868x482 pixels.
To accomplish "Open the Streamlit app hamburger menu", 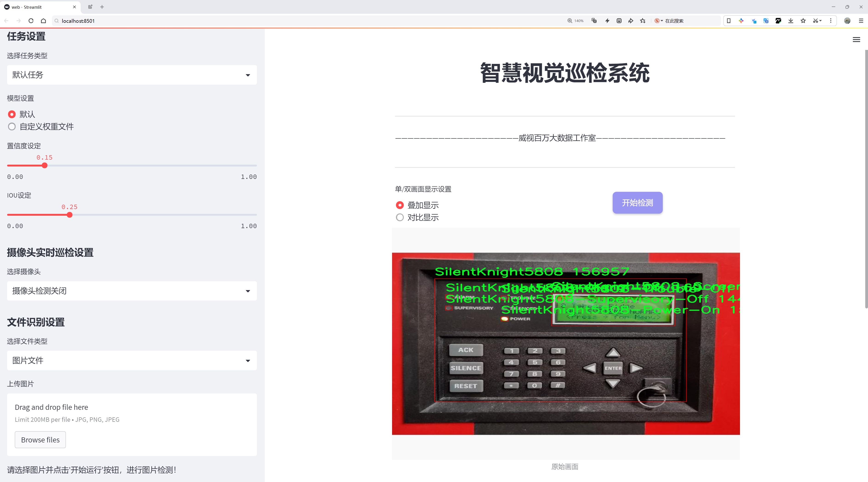I will pos(856,40).
